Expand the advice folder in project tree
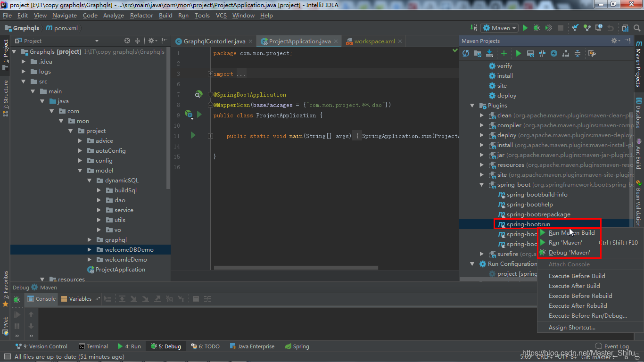 80,141
